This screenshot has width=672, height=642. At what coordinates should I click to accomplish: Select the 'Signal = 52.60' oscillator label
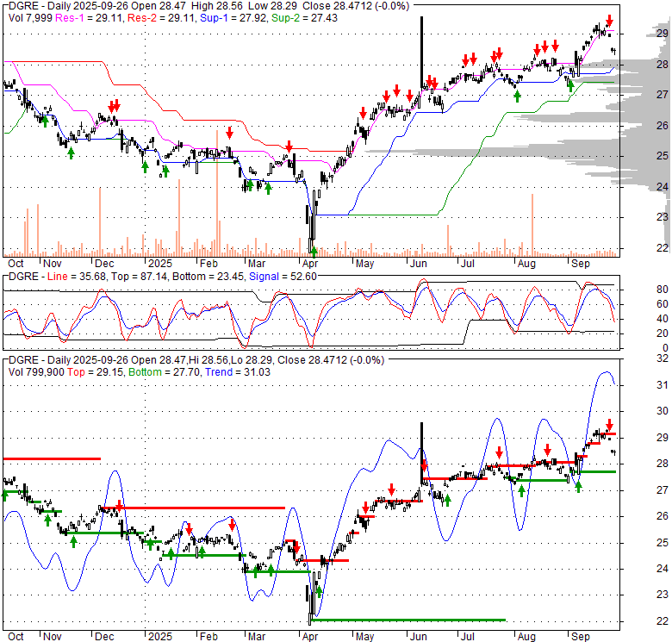(x=283, y=277)
